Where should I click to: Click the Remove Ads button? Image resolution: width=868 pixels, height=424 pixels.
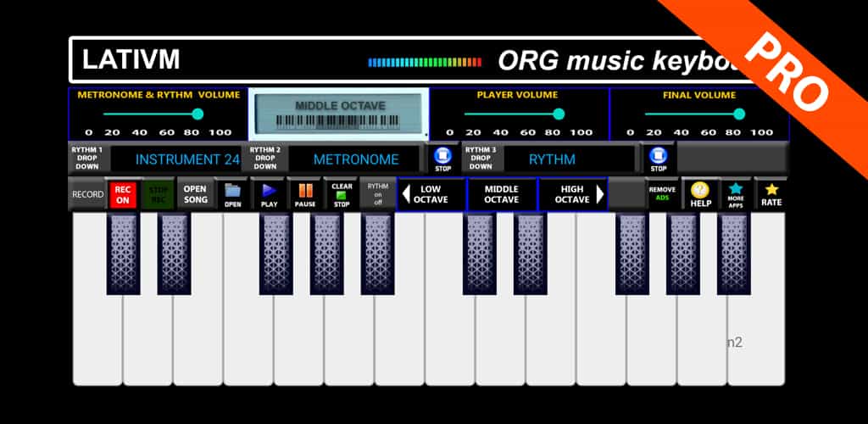click(662, 194)
